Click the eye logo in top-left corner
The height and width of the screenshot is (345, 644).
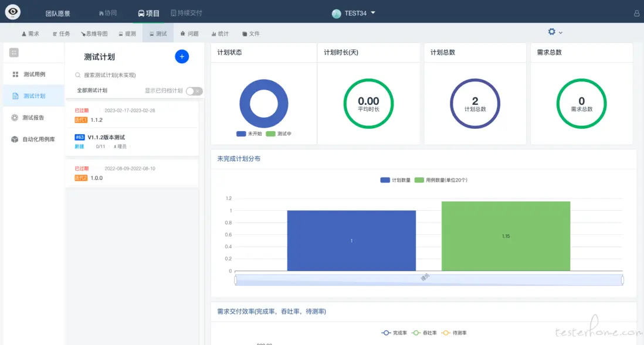pyautogui.click(x=12, y=12)
